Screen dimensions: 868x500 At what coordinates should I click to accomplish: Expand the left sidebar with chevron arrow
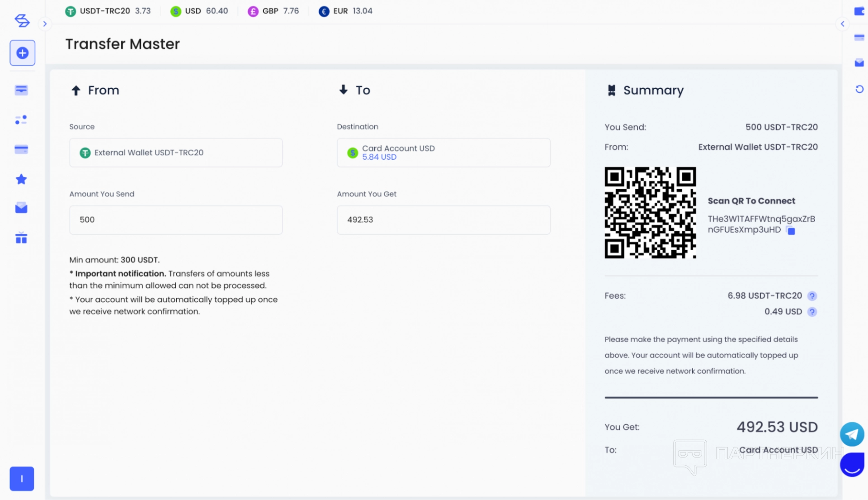pos(45,24)
